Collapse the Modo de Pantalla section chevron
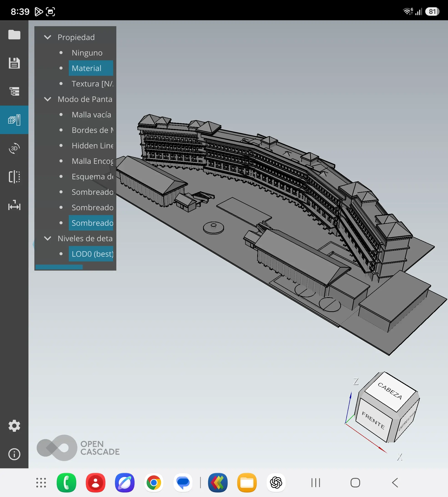This screenshot has width=448, height=497. (48, 99)
